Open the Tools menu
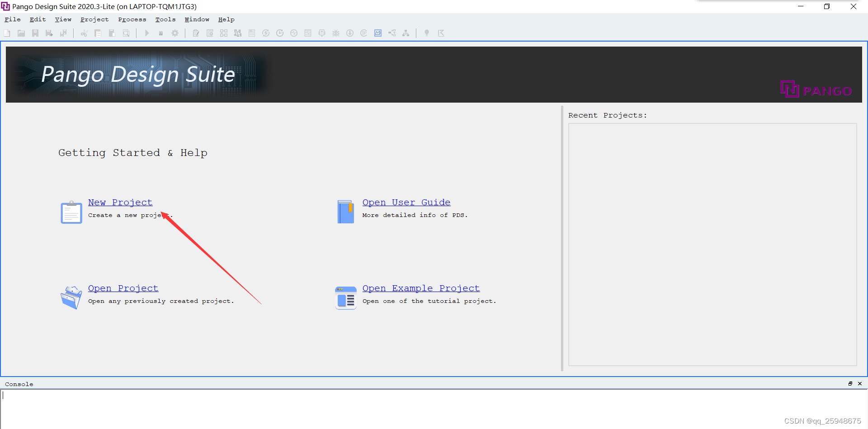This screenshot has height=429, width=868. [x=165, y=19]
